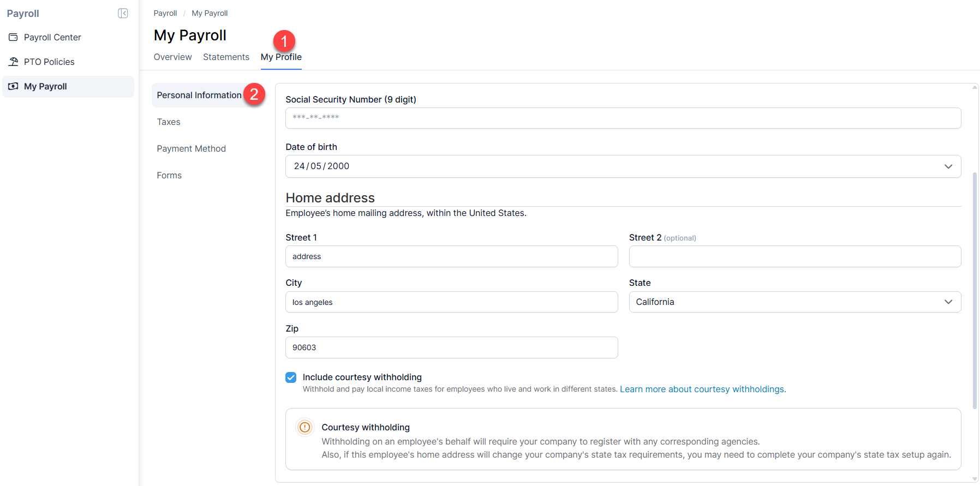
Task: Navigate to Payroll via breadcrumb
Action: [165, 13]
